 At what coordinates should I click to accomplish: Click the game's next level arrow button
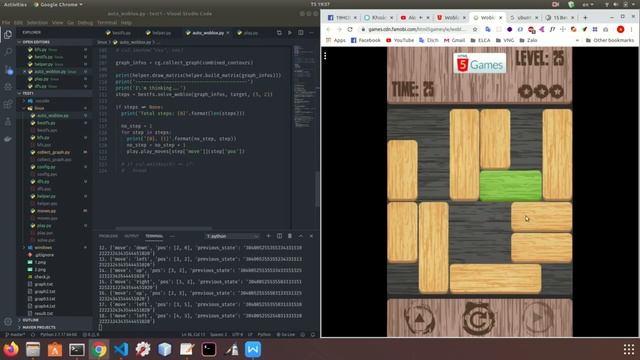coord(538,318)
